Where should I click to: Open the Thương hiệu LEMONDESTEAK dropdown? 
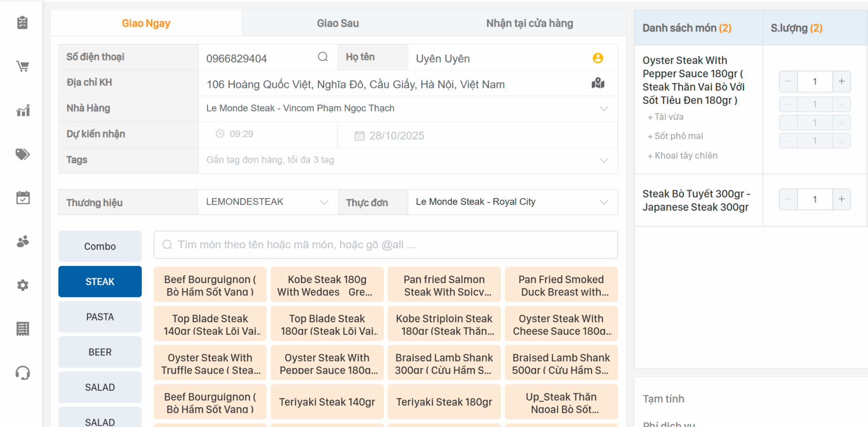point(324,202)
